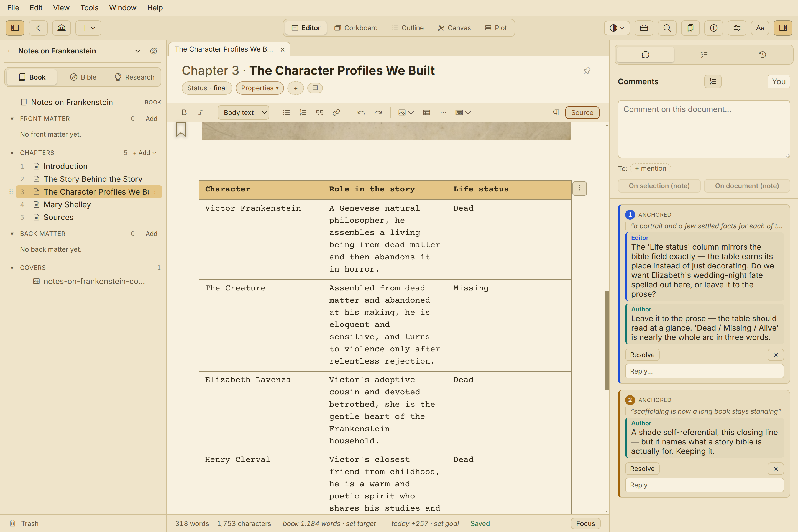Add a property with the dashed plus chip
Screen dimensions: 798x532
(x=296, y=88)
